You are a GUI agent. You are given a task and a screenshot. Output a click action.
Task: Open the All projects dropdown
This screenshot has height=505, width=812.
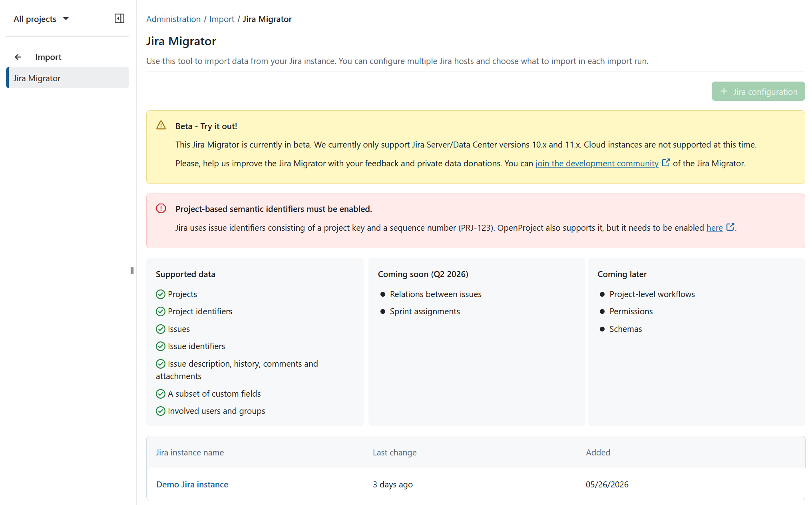(x=41, y=19)
